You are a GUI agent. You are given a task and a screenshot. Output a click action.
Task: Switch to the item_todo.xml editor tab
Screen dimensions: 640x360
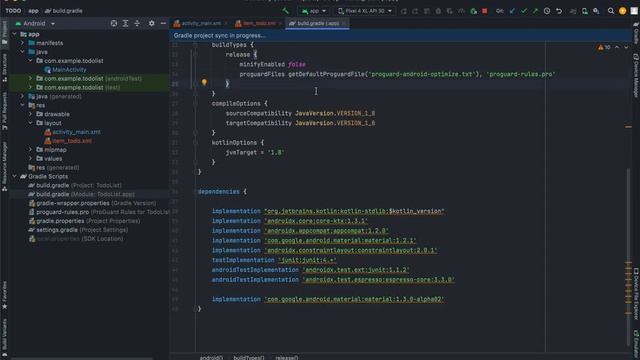259,24
